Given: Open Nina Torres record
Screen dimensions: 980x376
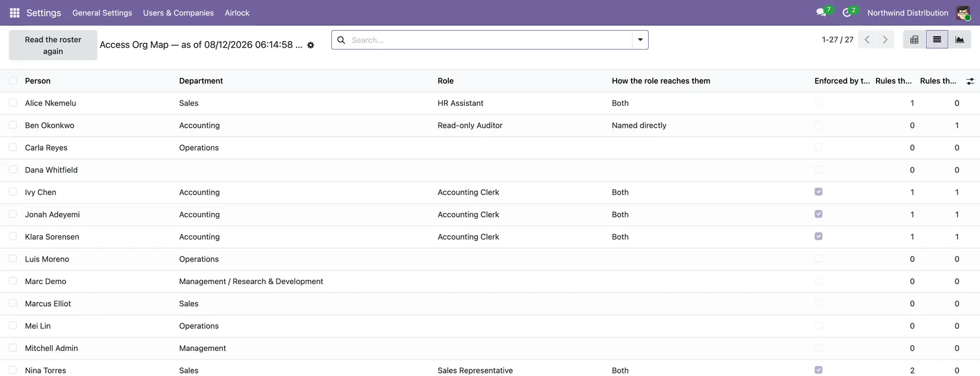Looking at the screenshot, I should 45,370.
